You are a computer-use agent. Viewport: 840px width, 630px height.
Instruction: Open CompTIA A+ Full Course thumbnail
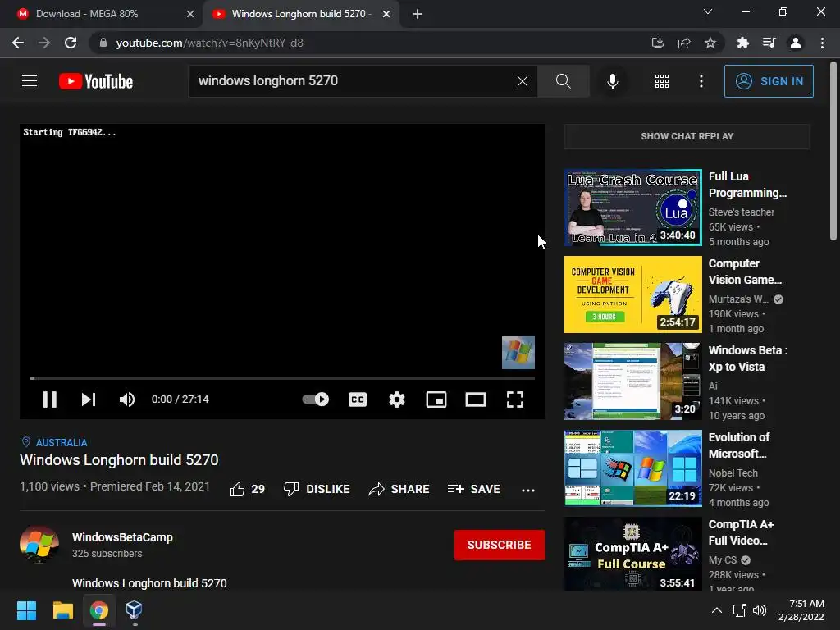(x=633, y=554)
